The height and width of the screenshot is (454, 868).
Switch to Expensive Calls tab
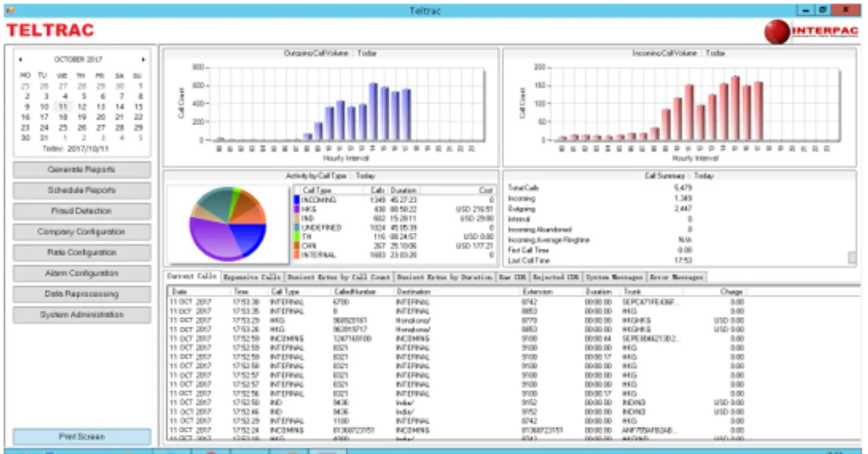point(252,277)
